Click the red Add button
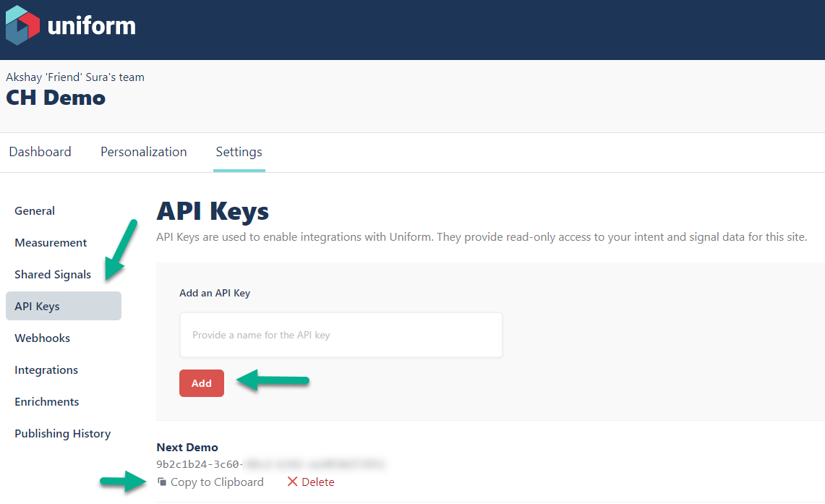This screenshot has width=825, height=504. [x=202, y=383]
